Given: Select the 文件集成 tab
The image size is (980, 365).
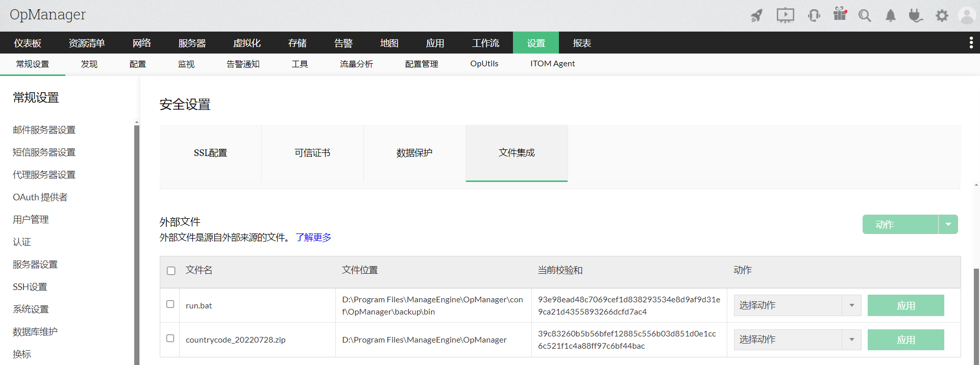Looking at the screenshot, I should point(517,153).
